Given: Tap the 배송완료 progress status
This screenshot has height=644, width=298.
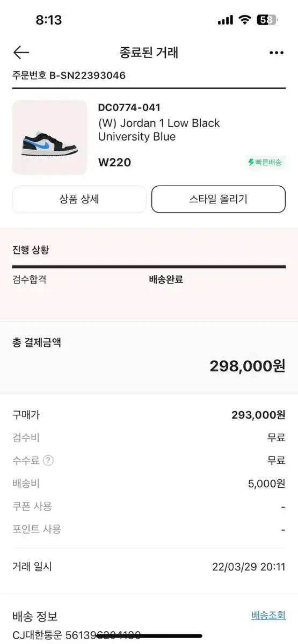Looking at the screenshot, I should pos(166,280).
